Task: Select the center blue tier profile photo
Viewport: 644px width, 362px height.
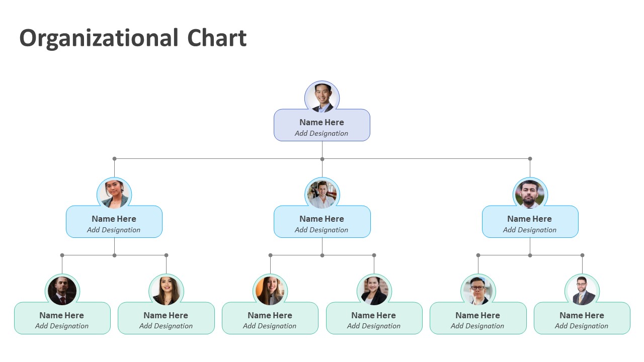Action: [322, 194]
